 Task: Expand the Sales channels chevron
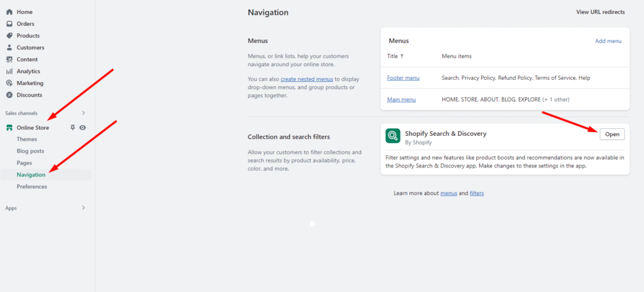pyautogui.click(x=84, y=113)
